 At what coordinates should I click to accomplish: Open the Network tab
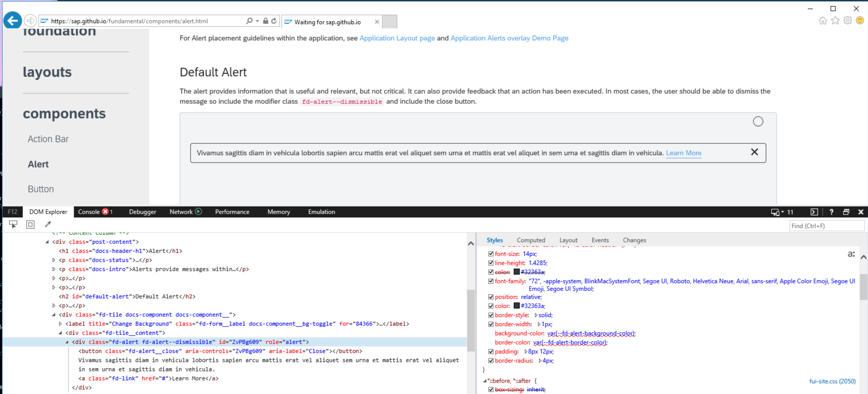pos(181,212)
